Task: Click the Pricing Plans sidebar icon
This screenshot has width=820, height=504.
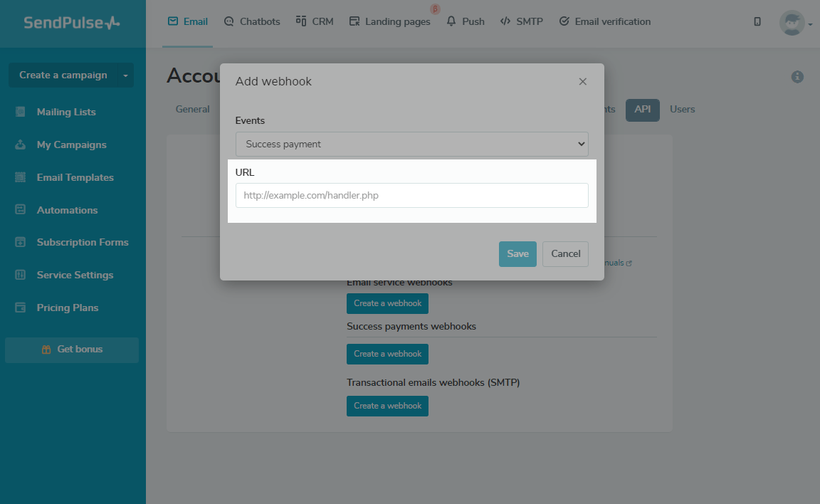Action: (x=21, y=308)
